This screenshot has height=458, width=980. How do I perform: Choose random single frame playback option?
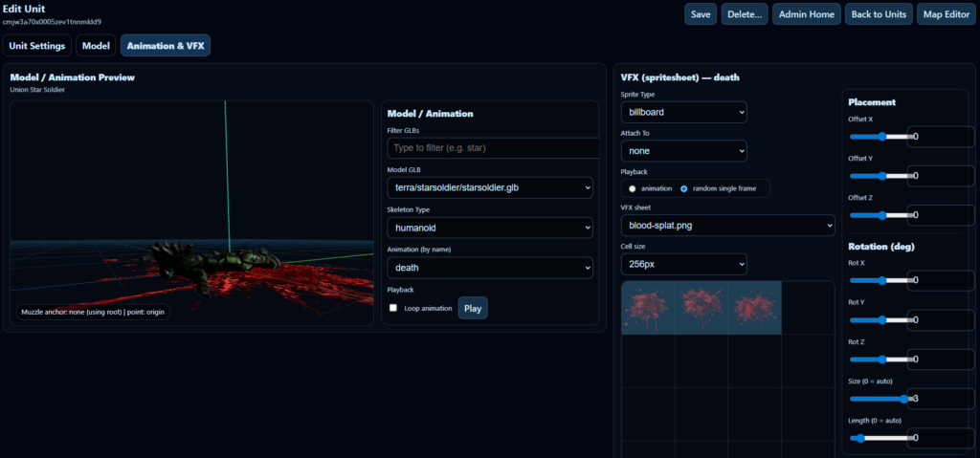pos(684,188)
